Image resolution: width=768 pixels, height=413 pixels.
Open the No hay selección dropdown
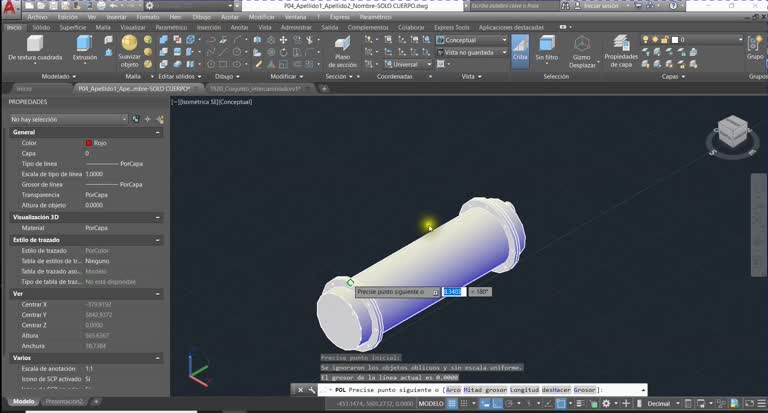69,119
